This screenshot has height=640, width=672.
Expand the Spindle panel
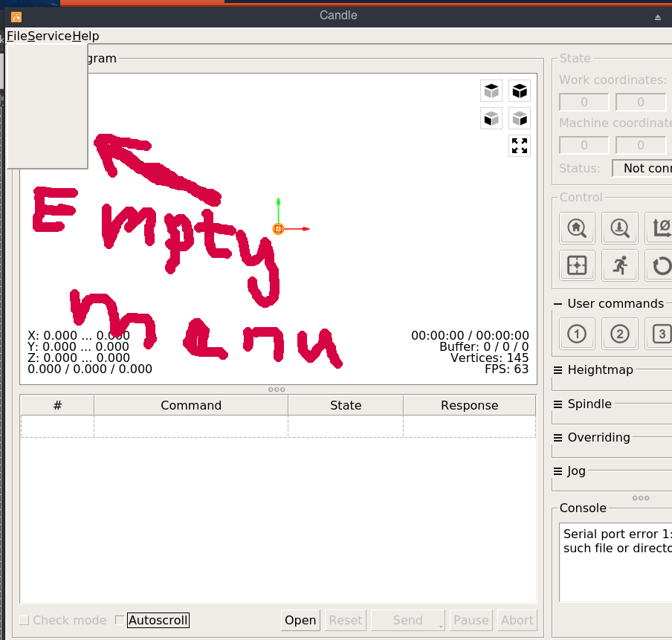pyautogui.click(x=558, y=404)
